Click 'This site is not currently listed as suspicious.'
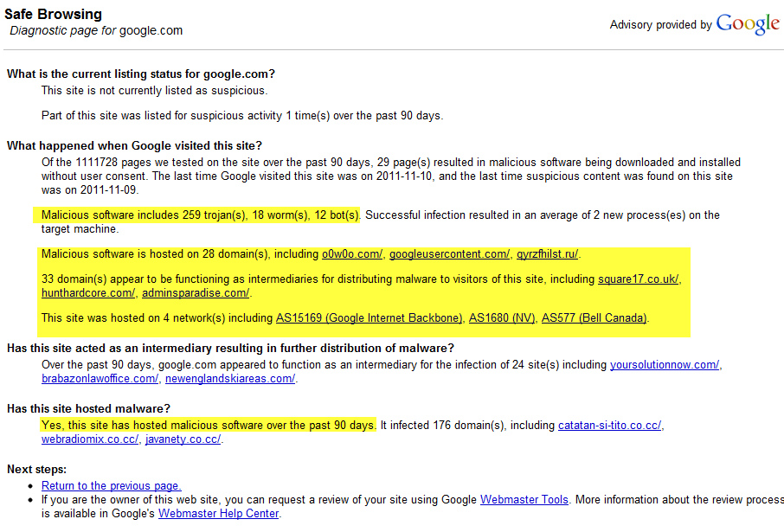 point(155,91)
